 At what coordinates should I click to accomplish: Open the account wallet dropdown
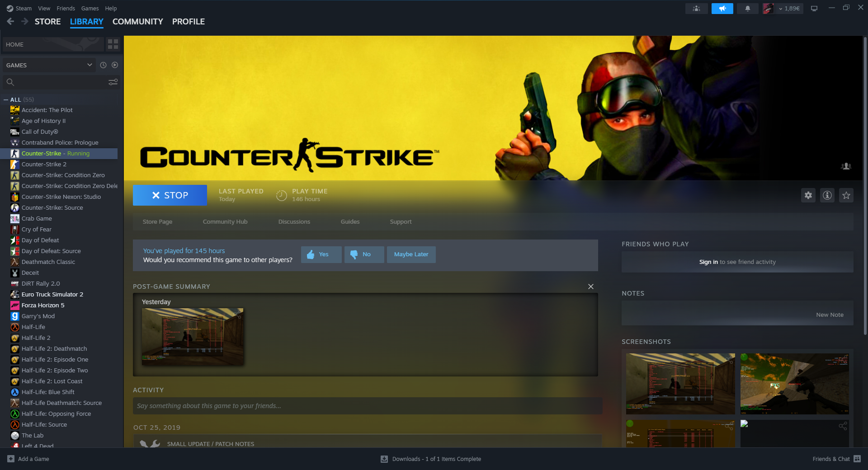(789, 9)
